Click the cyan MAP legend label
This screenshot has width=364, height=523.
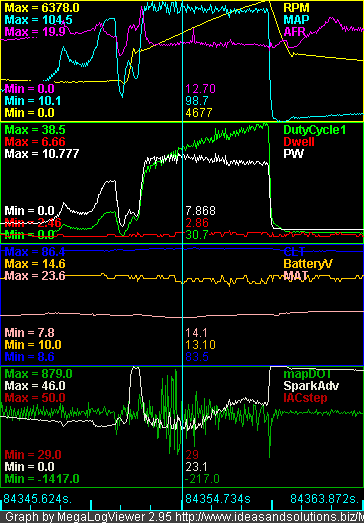[x=296, y=19]
